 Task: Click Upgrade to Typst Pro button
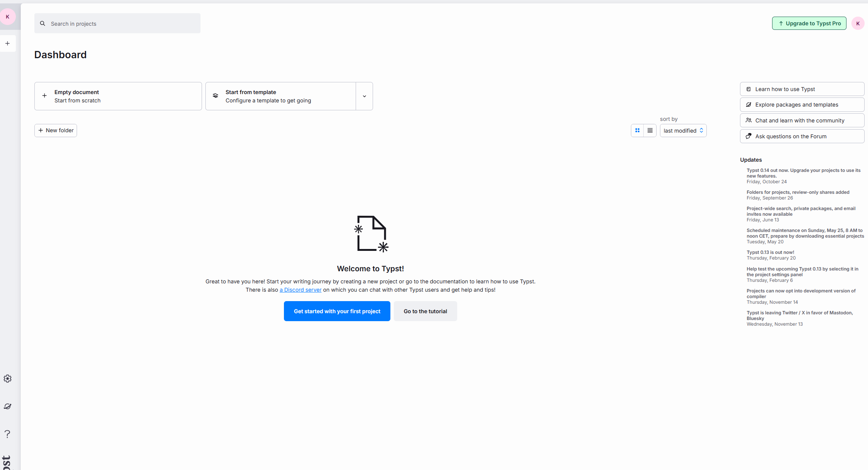coord(809,23)
